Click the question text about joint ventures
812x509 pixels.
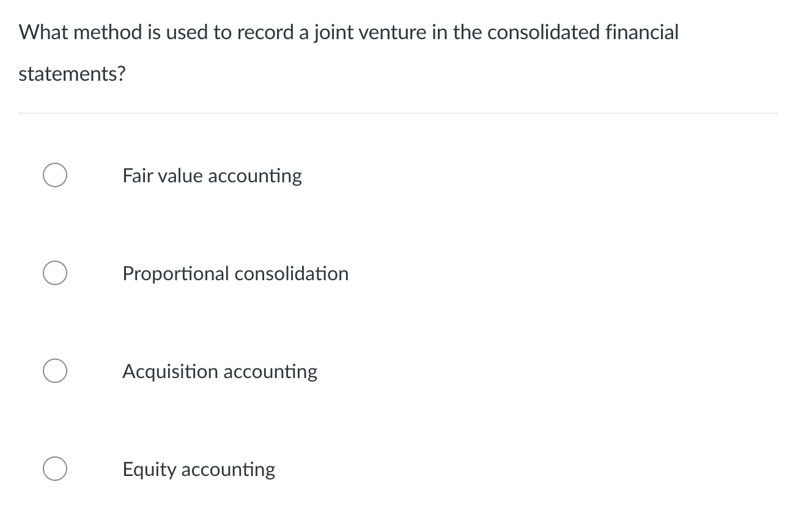(349, 32)
